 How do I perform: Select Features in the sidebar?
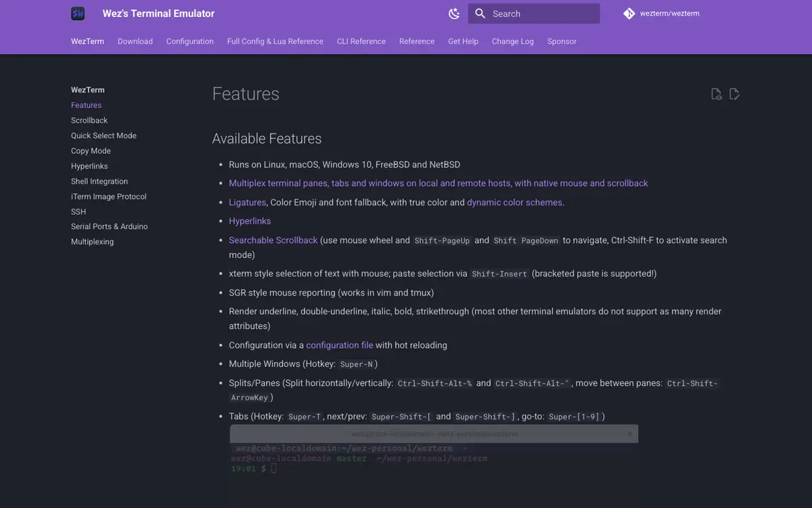(86, 105)
